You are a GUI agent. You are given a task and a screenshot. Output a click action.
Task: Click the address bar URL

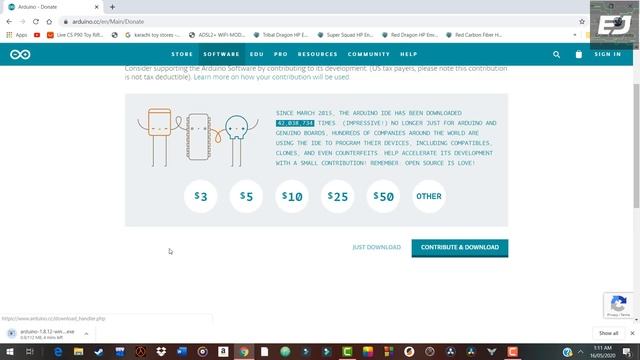coord(108,22)
